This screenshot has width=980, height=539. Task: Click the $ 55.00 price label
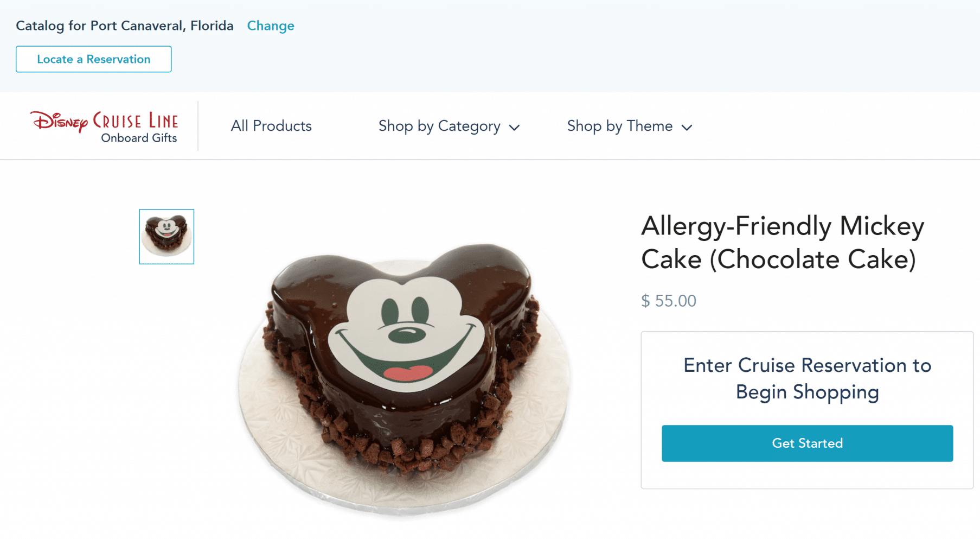669,301
